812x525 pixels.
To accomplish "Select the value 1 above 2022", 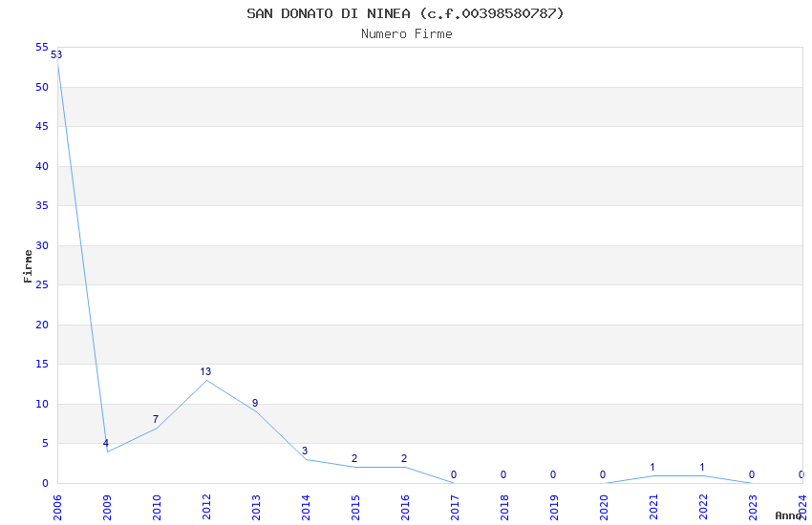I will pos(702,467).
